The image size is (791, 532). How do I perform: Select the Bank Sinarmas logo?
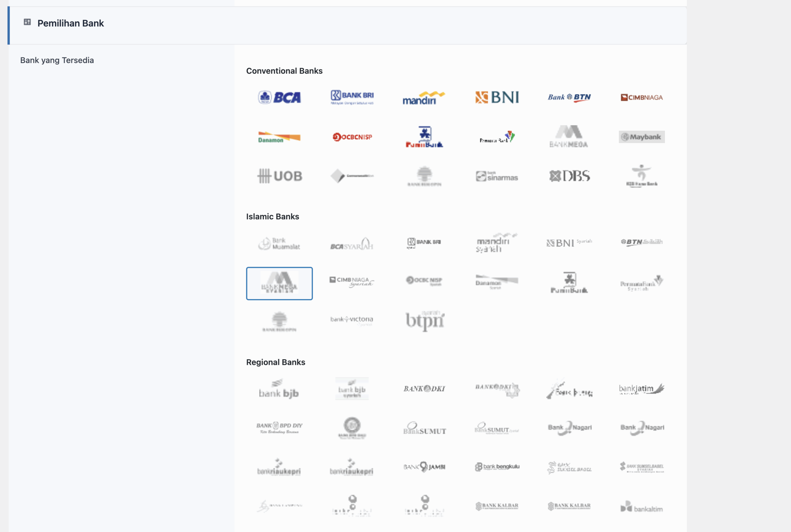pos(497,176)
